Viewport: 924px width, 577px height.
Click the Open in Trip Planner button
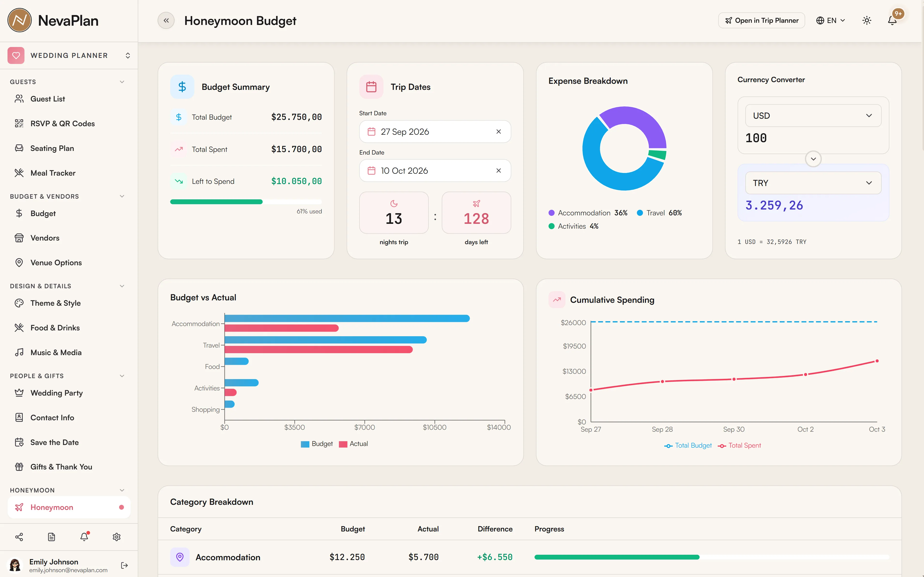(x=761, y=21)
